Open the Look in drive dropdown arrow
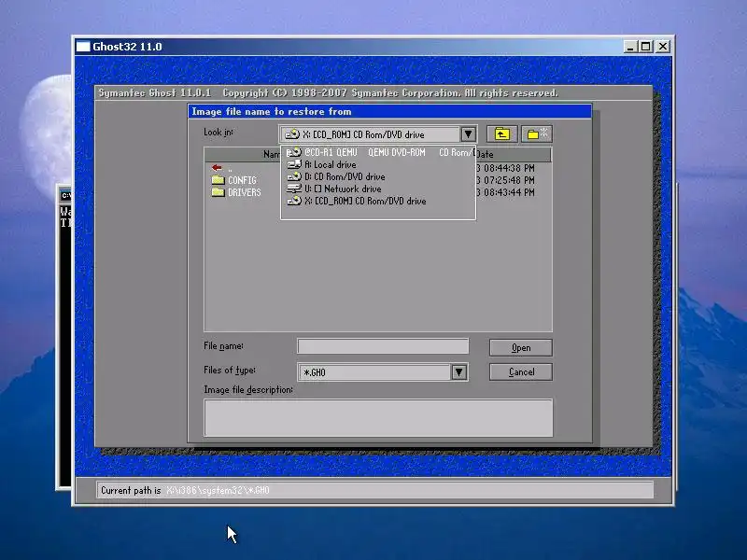Screen dimensions: 747x560 point(468,134)
